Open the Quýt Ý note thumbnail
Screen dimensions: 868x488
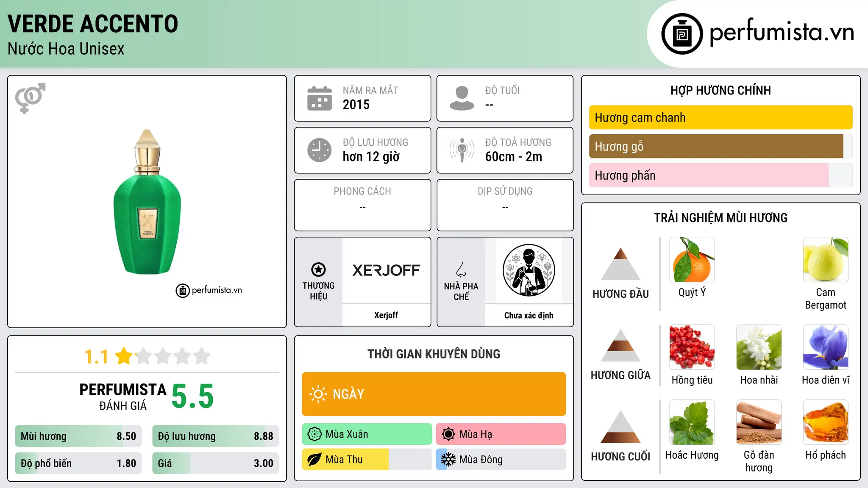click(x=692, y=260)
